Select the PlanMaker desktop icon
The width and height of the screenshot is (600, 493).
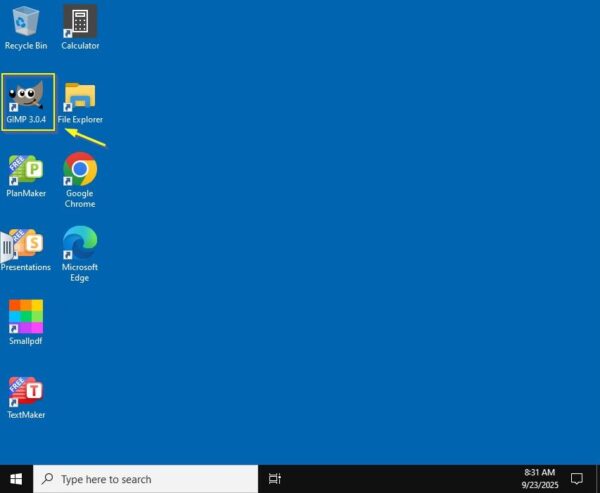(26, 176)
